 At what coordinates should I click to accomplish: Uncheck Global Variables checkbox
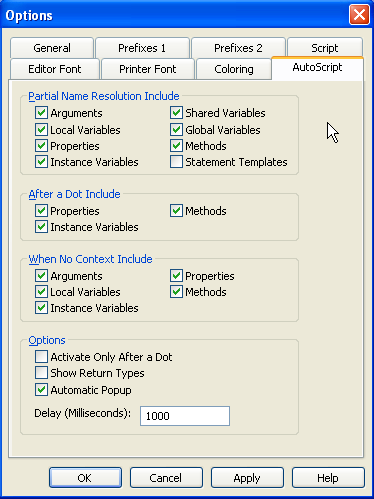pyautogui.click(x=176, y=129)
